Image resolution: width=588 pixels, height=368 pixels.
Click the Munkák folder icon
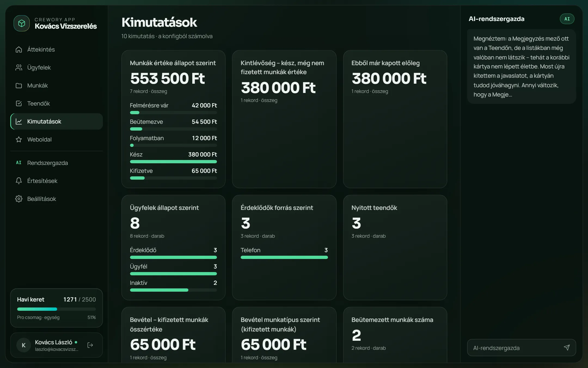[x=19, y=85]
